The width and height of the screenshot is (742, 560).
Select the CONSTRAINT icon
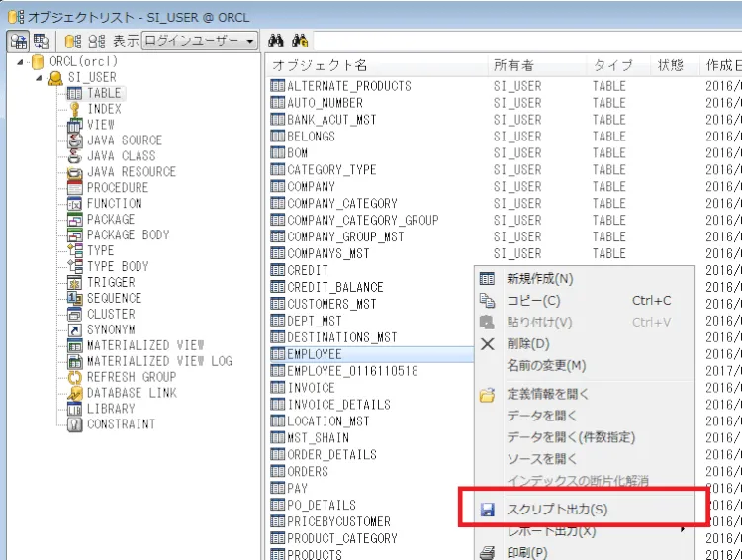coord(74,424)
